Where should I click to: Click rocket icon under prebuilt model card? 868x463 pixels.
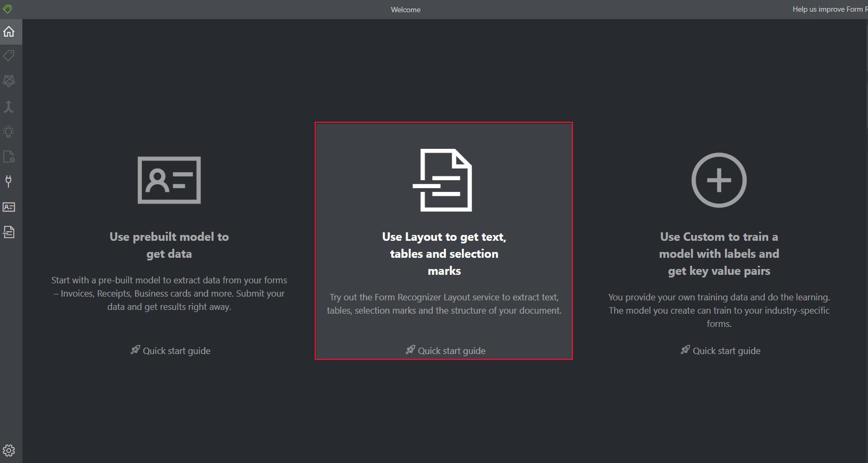136,350
